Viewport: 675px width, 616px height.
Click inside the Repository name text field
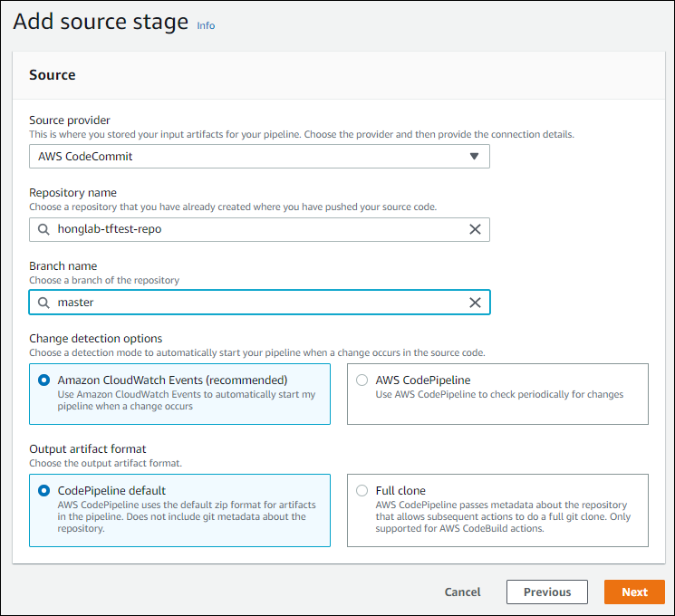tap(254, 229)
